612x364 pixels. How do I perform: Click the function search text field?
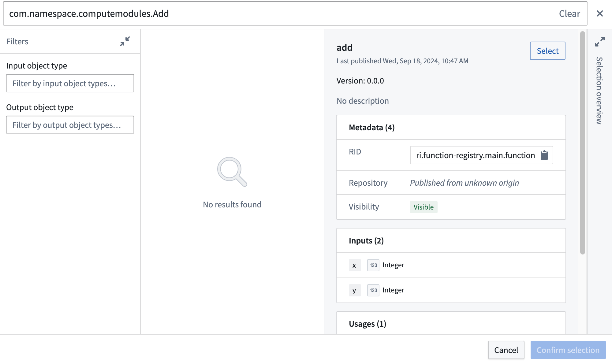[x=275, y=13]
